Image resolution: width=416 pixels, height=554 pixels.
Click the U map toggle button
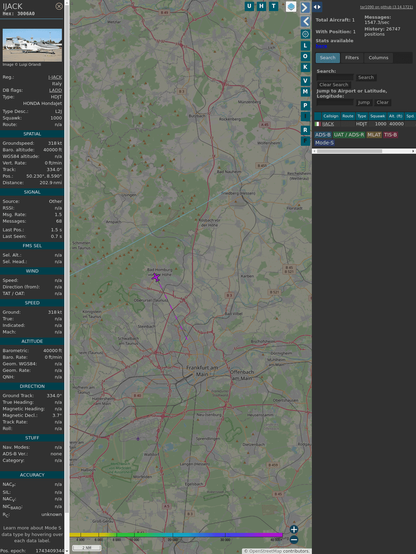pos(249,6)
